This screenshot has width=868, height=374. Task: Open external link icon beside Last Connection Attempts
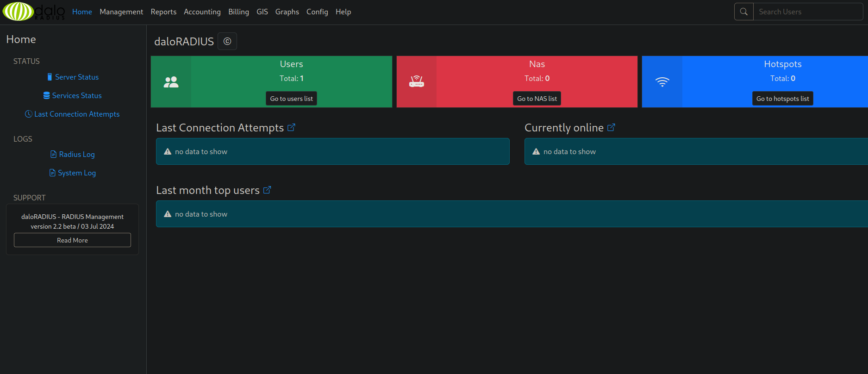[291, 127]
